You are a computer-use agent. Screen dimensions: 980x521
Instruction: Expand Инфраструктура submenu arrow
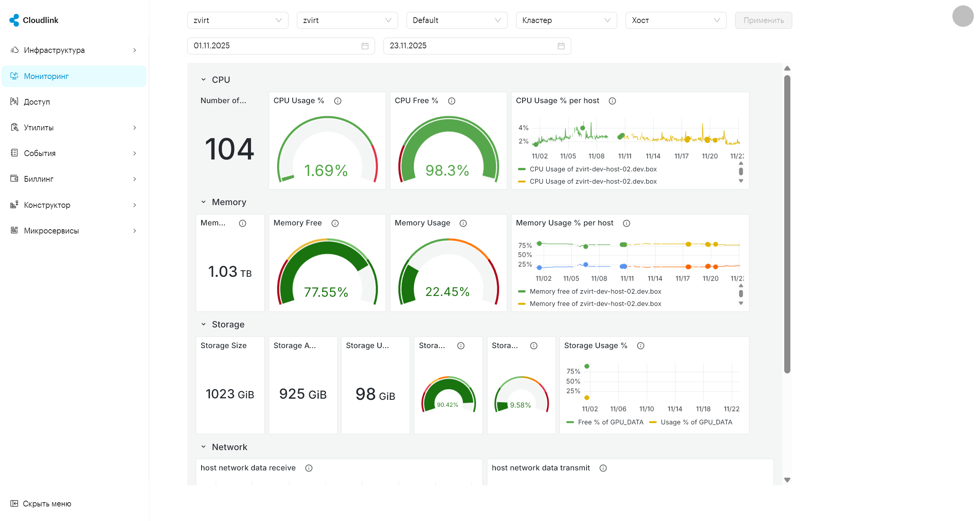[134, 50]
